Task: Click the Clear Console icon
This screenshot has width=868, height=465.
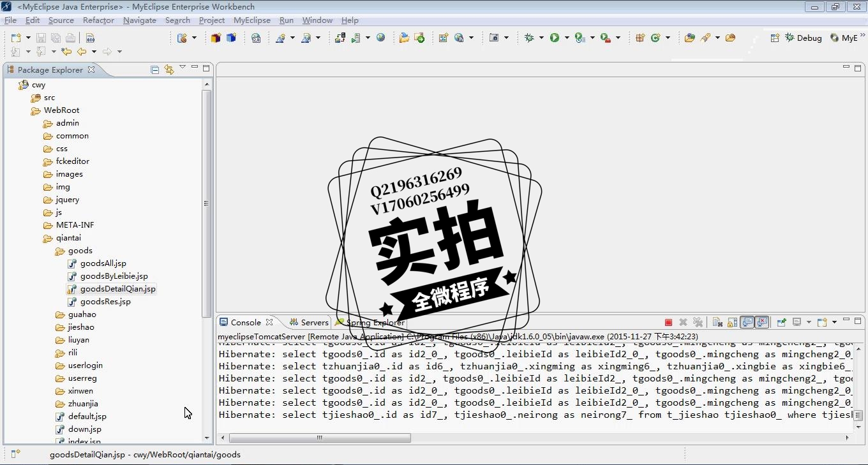Action: tap(717, 322)
